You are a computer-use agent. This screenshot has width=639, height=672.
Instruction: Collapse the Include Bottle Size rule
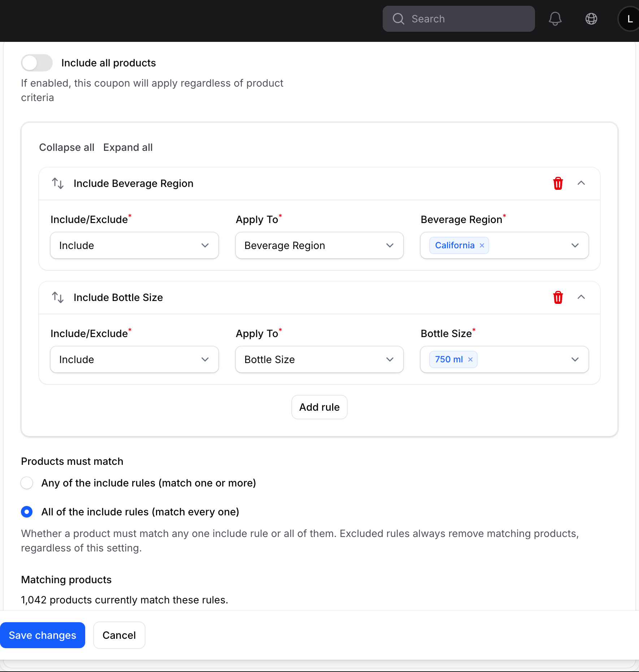coord(581,297)
